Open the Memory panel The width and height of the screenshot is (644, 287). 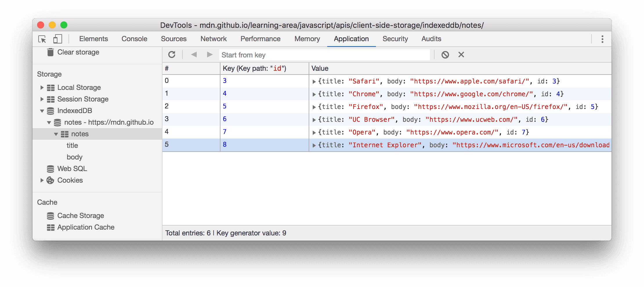point(307,39)
